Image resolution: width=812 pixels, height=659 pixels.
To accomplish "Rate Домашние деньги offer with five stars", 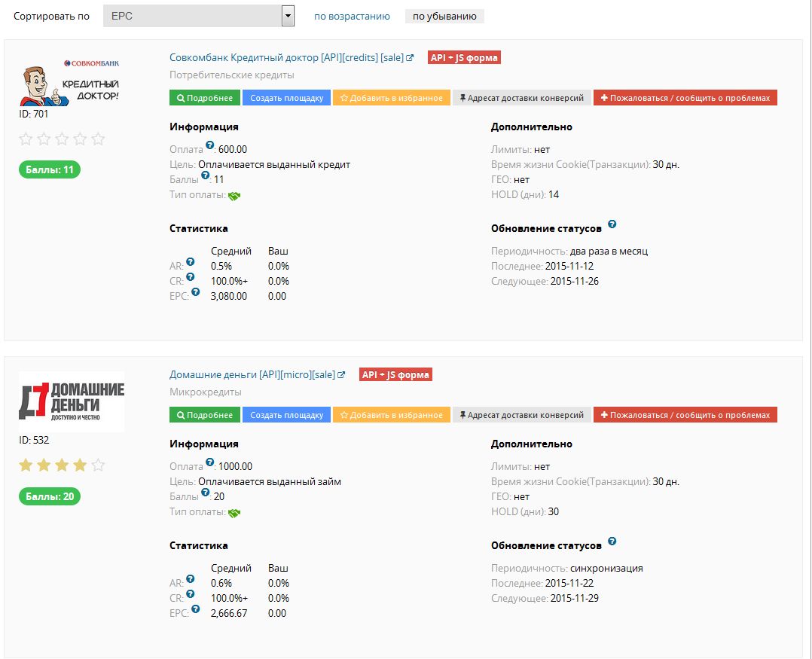I will tap(98, 465).
